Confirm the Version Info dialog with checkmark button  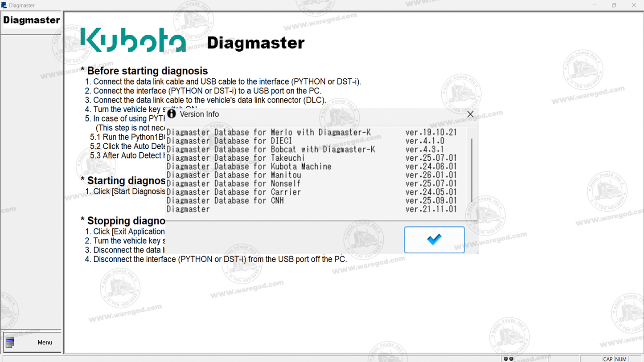(434, 240)
